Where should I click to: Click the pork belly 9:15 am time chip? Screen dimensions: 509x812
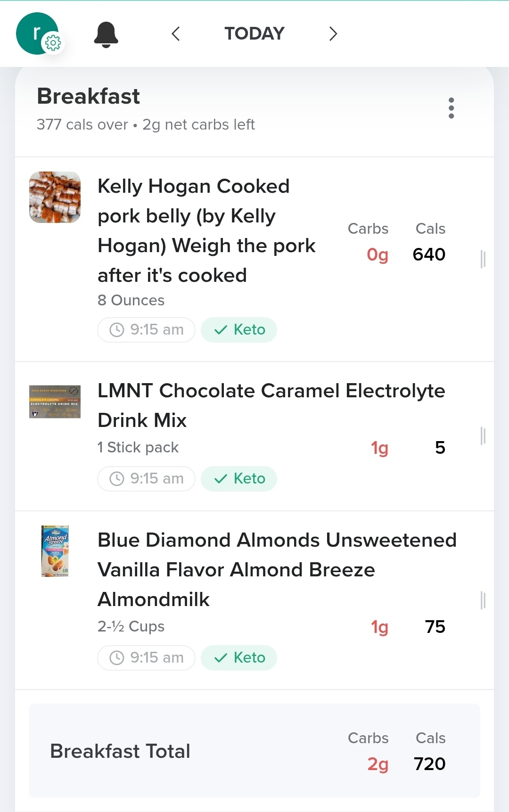click(147, 330)
